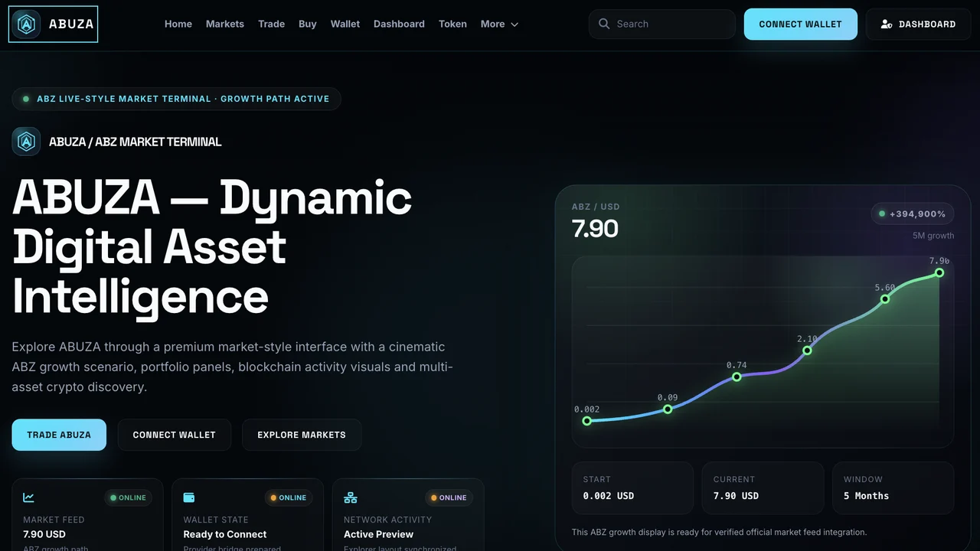Screen dimensions: 980x551
Task: Click the "ABZ / USD" pair label
Action: 596,207
